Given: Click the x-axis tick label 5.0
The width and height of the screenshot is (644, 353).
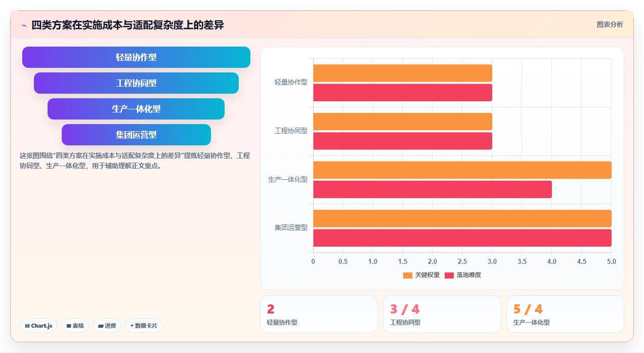Looking at the screenshot, I should point(612,261).
